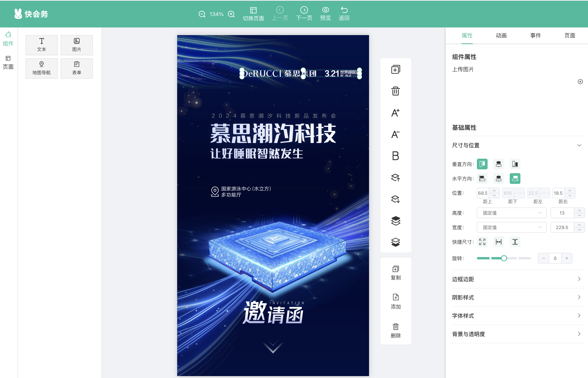Bring layer to top icon

[396, 221]
